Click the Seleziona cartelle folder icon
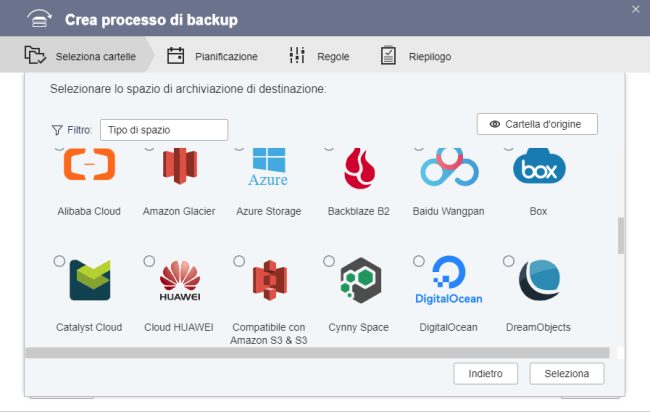Screen dimensions: 650x412 coord(35,55)
